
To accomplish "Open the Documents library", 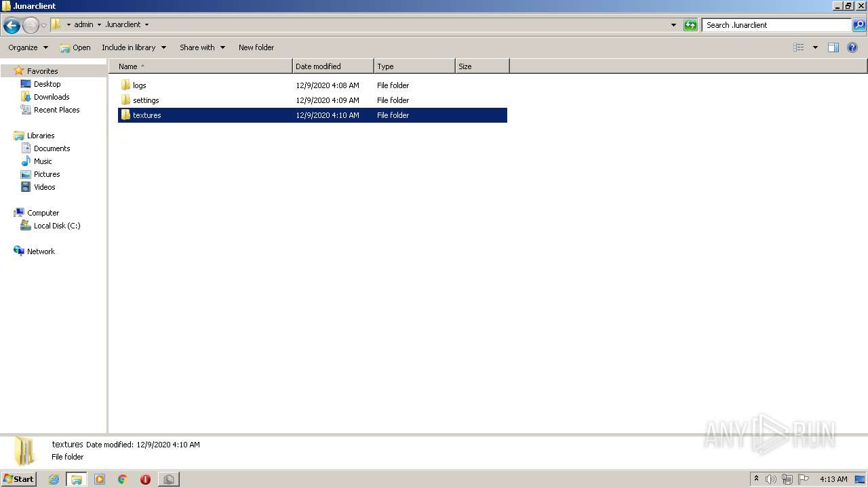I will click(x=52, y=148).
